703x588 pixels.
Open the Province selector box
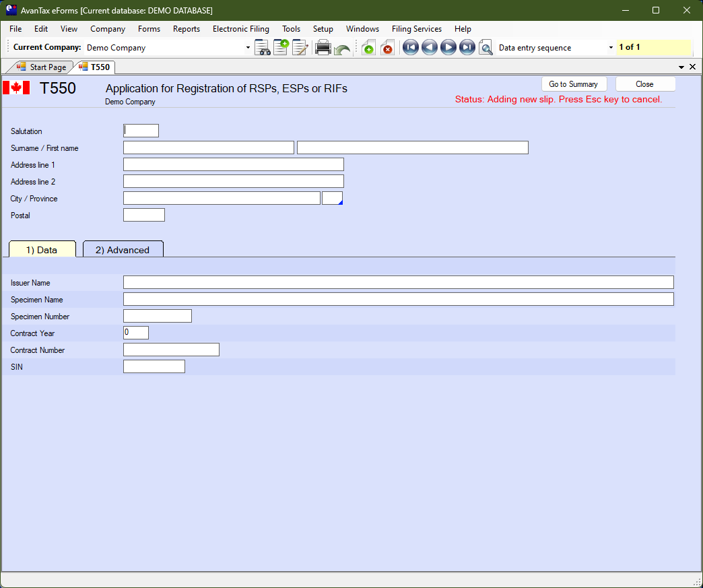coord(333,198)
